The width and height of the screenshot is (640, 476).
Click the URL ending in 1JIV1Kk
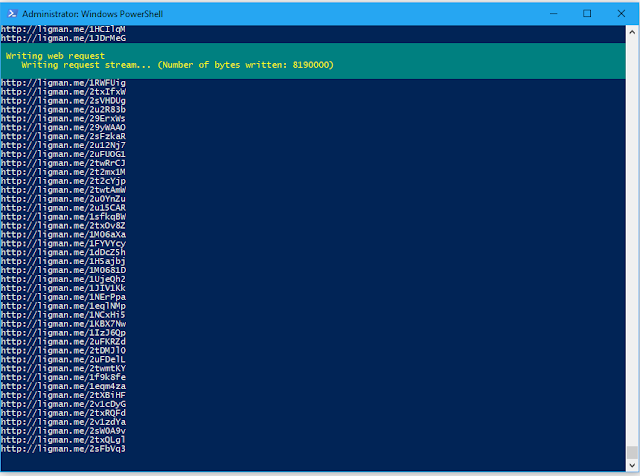[x=63, y=288]
